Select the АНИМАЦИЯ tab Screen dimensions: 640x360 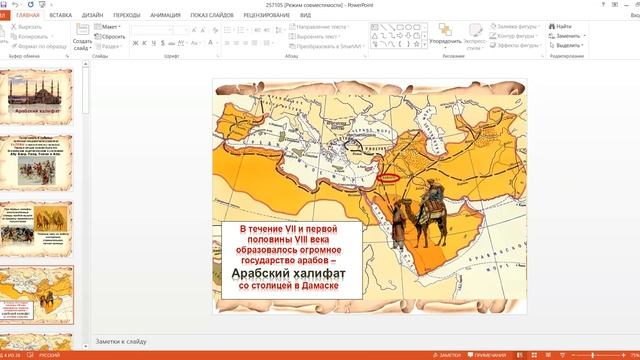[x=165, y=15]
